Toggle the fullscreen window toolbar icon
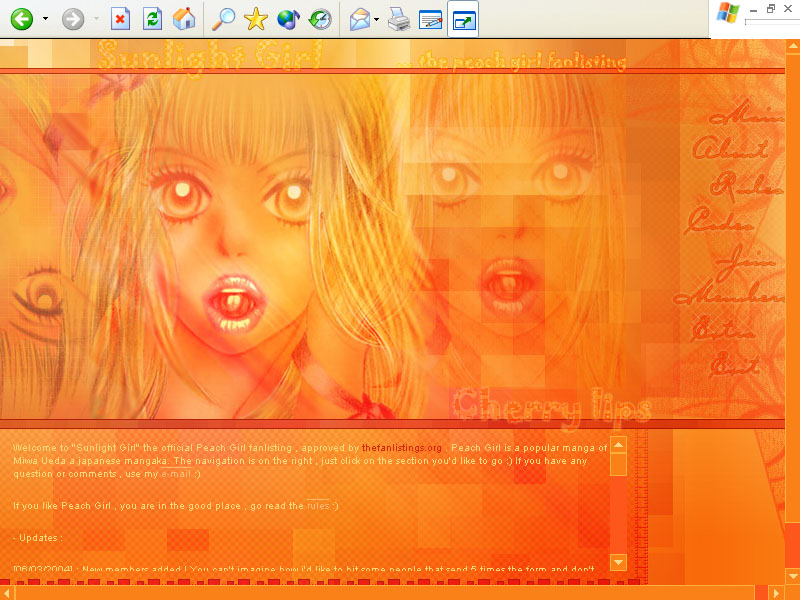800x600 pixels. click(463, 19)
